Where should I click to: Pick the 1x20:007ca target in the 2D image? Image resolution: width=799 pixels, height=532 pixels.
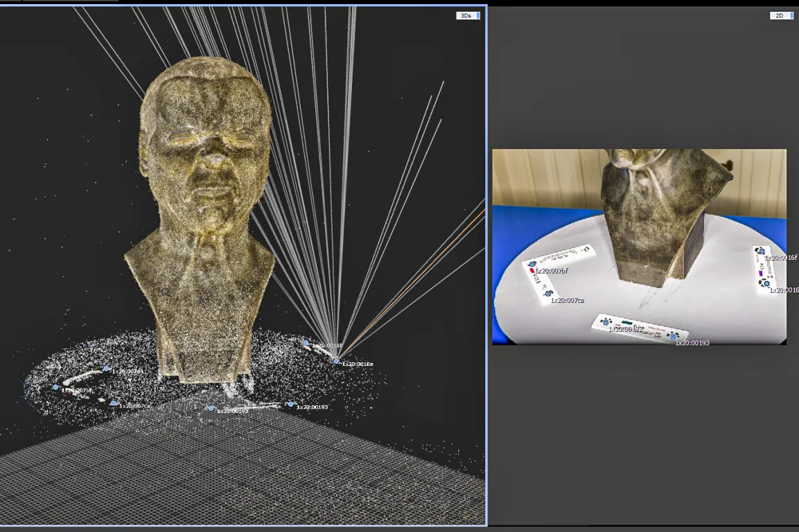[x=548, y=294]
